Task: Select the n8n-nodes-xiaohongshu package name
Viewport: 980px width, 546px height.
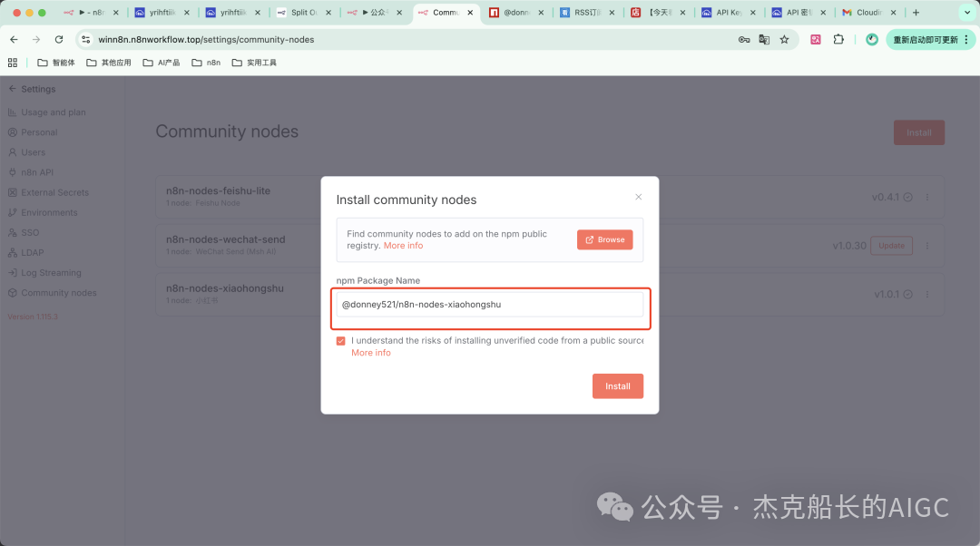Action: click(224, 288)
